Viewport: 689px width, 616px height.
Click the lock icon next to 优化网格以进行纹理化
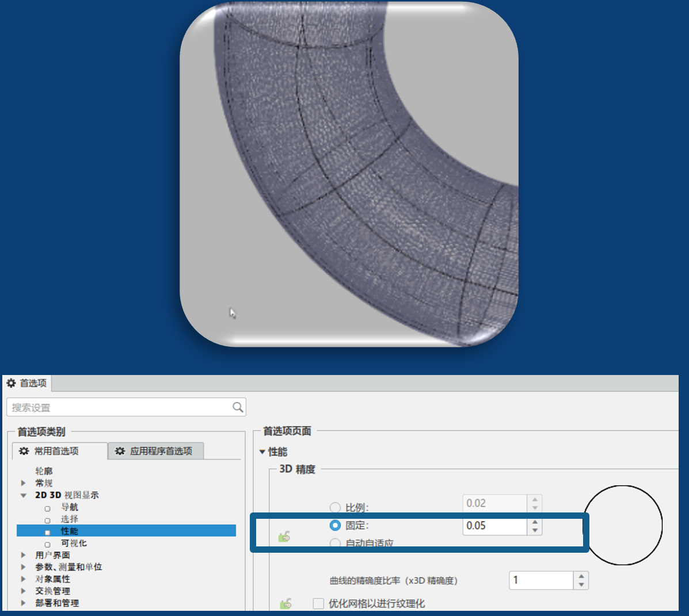point(286,603)
